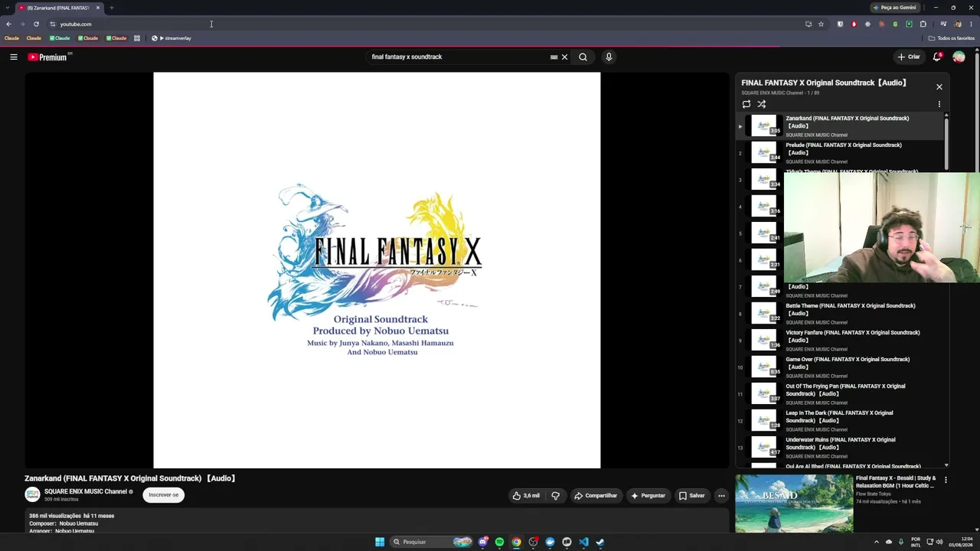Click Peça ao Gemini button

pos(895,8)
